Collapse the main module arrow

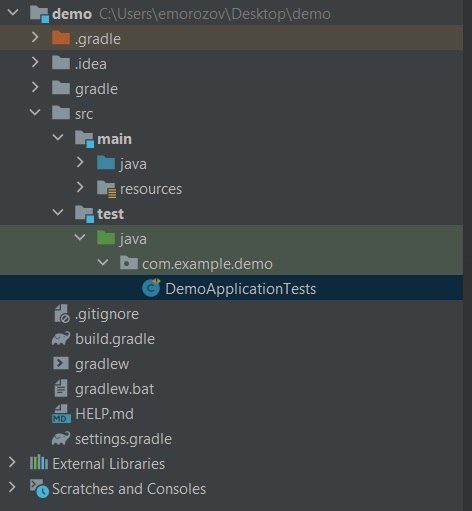pyautogui.click(x=58, y=137)
